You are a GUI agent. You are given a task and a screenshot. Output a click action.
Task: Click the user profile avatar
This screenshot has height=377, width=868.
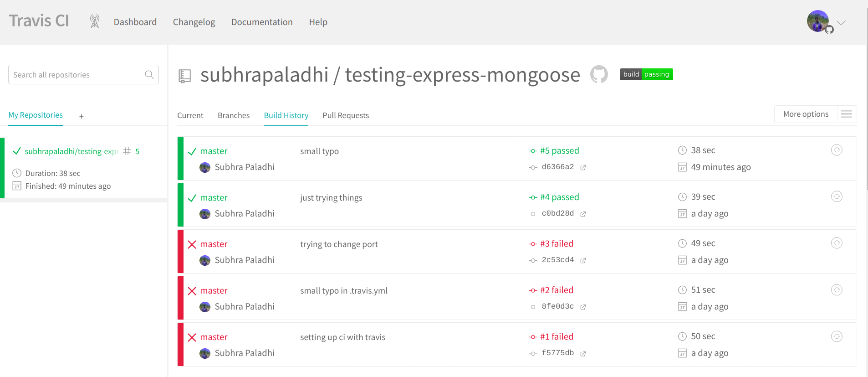(817, 21)
